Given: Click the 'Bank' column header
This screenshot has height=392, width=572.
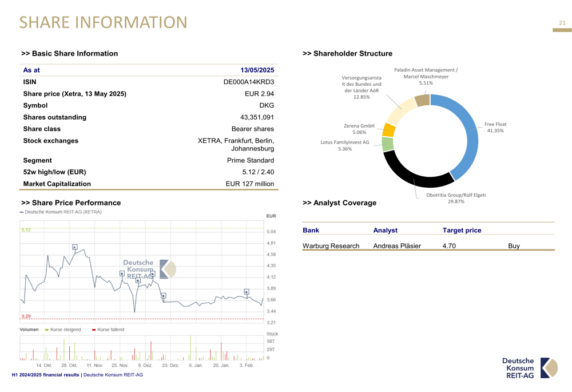Looking at the screenshot, I should (311, 230).
